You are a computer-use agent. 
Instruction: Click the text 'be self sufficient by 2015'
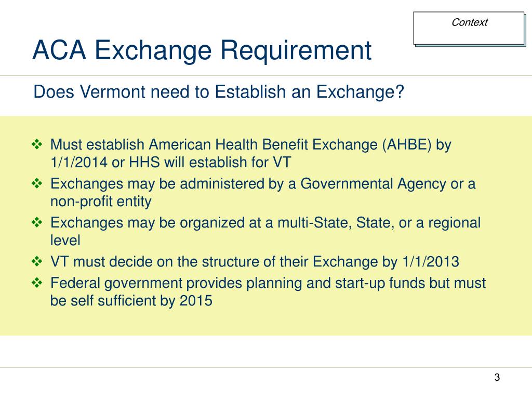(x=131, y=301)
